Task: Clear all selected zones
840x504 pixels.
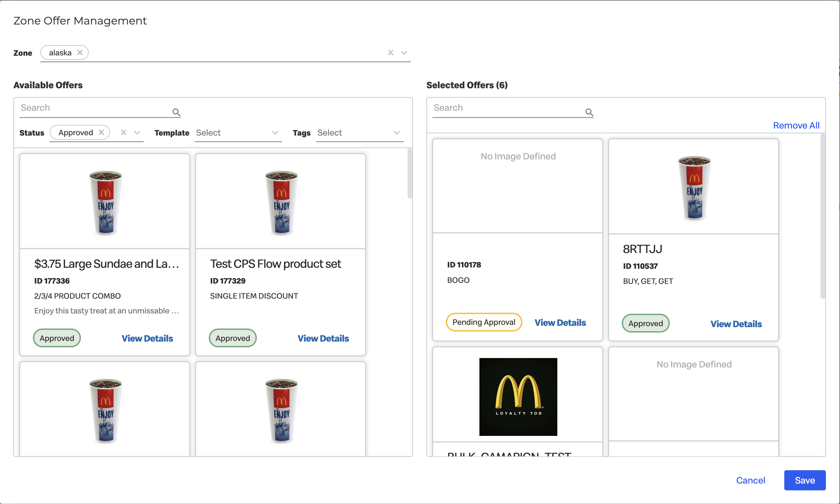Action: pos(391,53)
